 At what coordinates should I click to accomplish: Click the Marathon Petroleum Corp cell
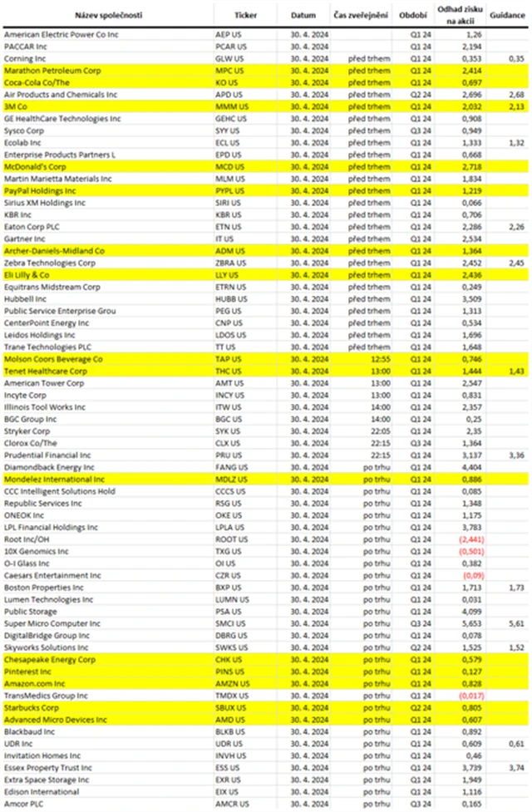click(52, 71)
